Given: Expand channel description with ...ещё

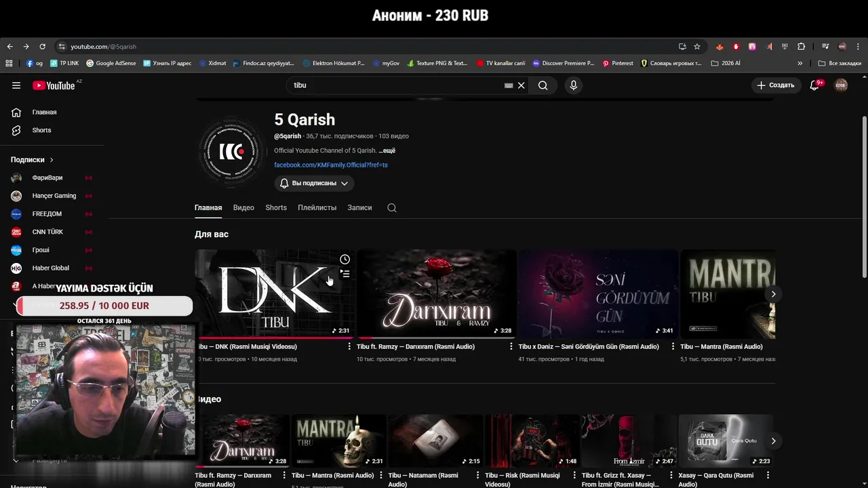Looking at the screenshot, I should [x=387, y=150].
